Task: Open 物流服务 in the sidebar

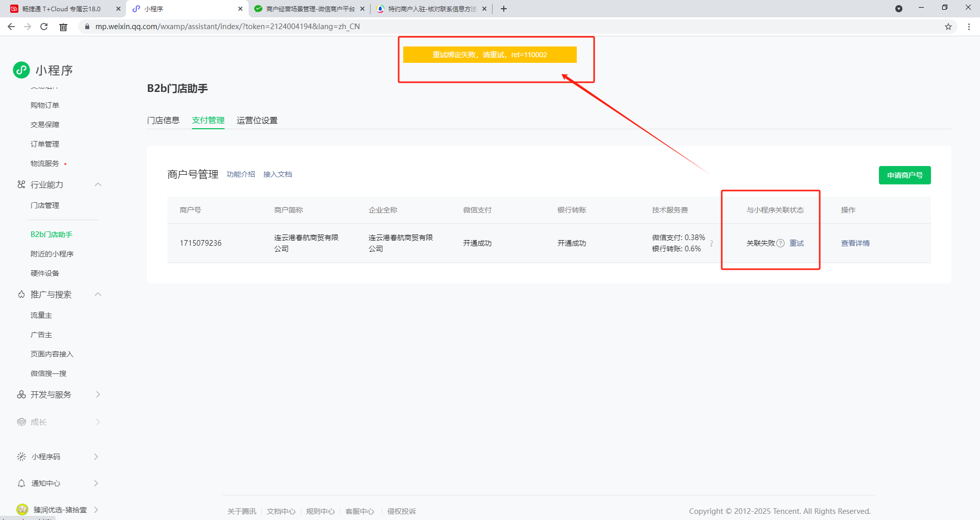Action: [x=45, y=163]
